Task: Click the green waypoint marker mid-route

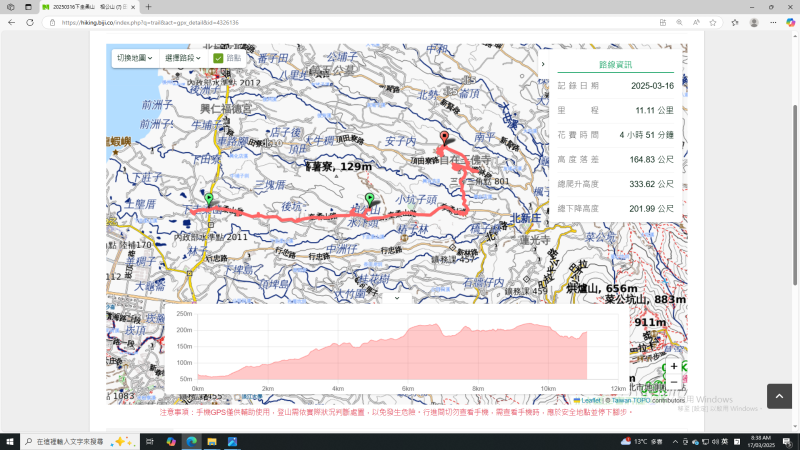Action: 369,200
